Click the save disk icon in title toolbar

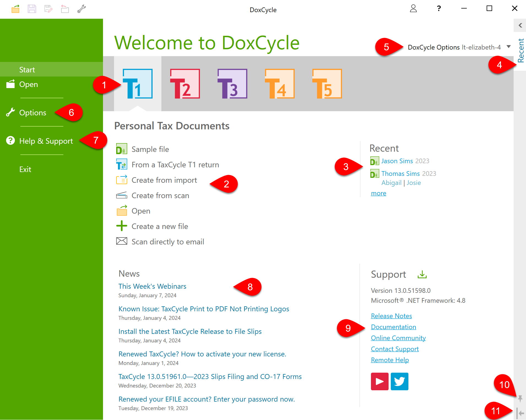point(32,9)
